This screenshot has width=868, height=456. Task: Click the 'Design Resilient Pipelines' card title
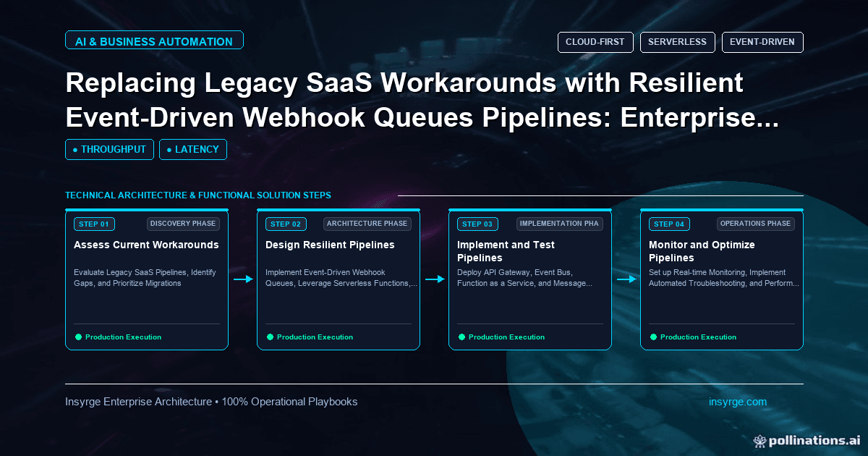click(x=330, y=245)
